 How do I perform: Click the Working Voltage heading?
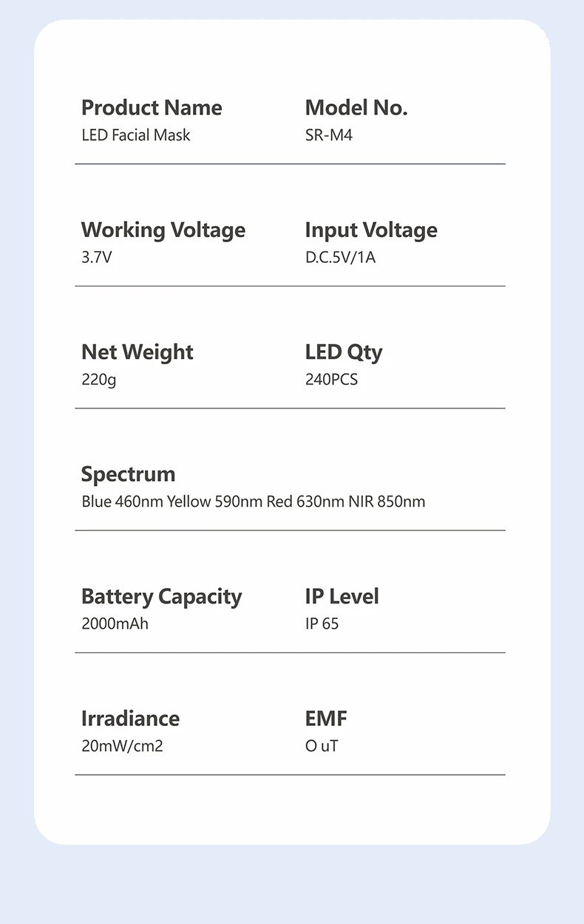163,230
